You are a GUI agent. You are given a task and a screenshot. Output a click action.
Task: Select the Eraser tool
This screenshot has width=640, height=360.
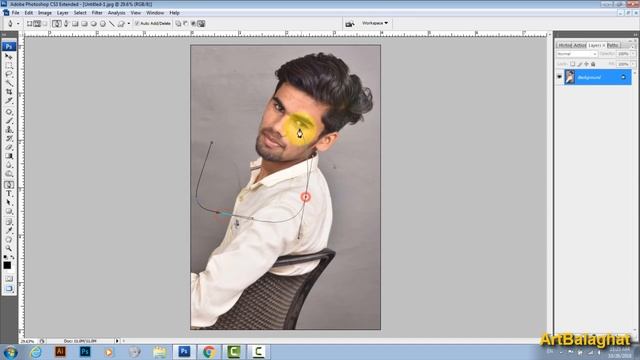tap(8, 147)
